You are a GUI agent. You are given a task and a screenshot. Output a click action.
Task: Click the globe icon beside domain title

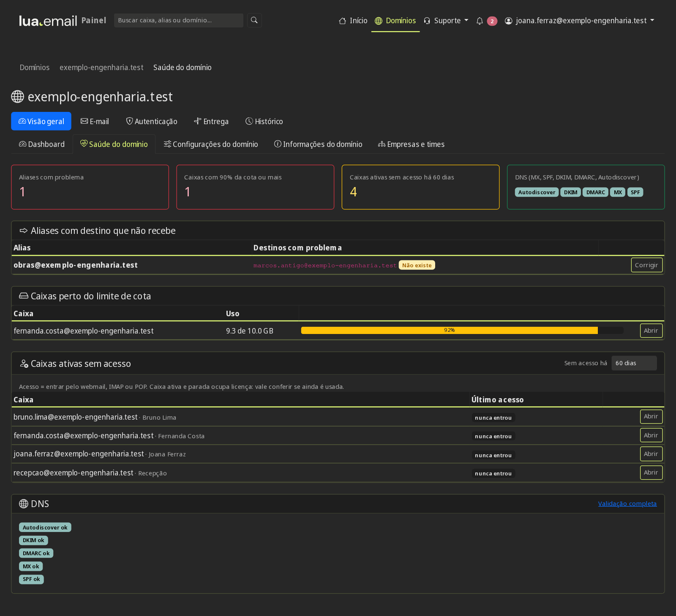point(17,97)
